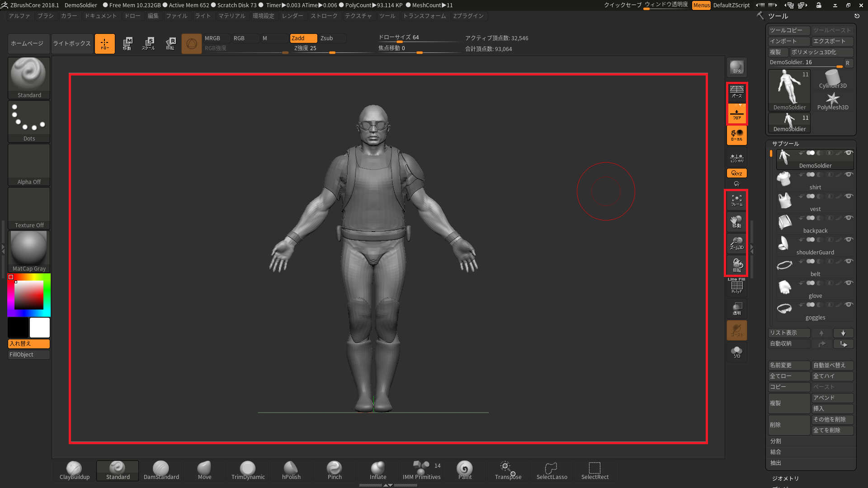The image size is (868, 488).
Task: Click the Zadd toggle button
Action: click(299, 38)
